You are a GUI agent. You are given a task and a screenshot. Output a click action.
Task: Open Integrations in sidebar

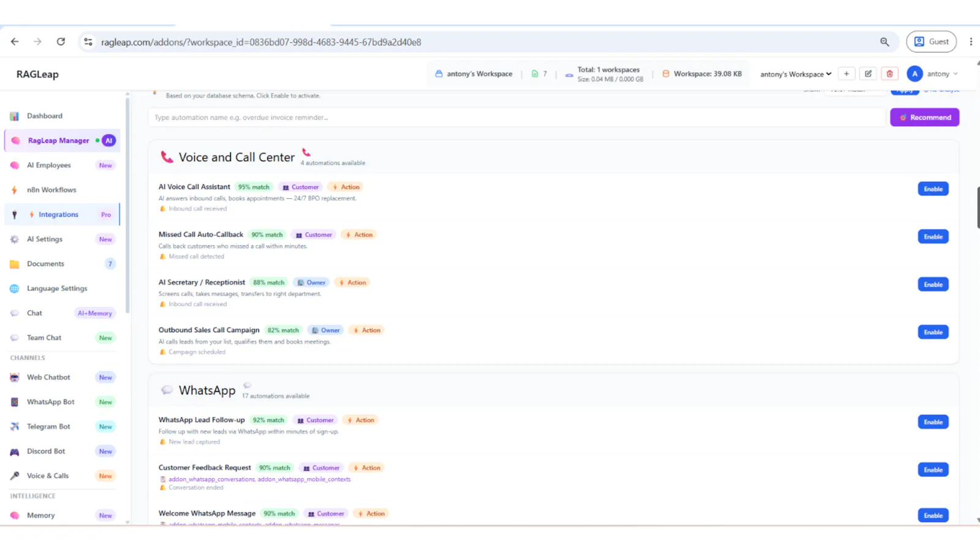62,214
